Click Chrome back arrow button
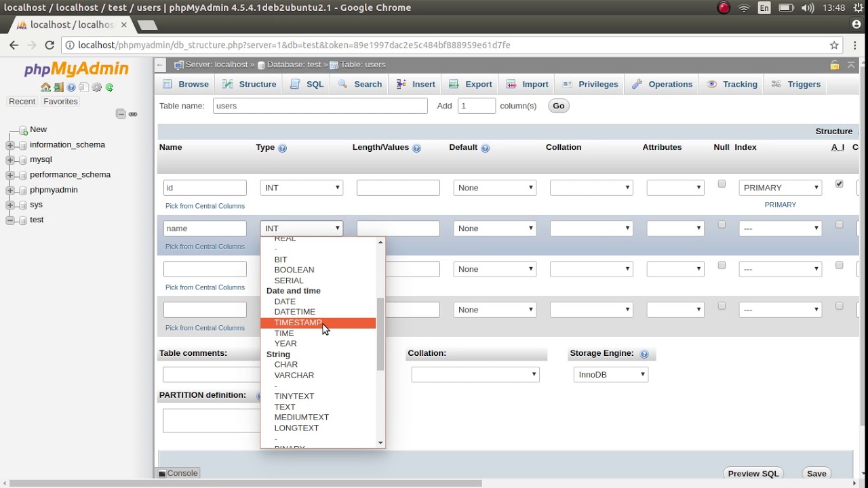 tap(14, 45)
